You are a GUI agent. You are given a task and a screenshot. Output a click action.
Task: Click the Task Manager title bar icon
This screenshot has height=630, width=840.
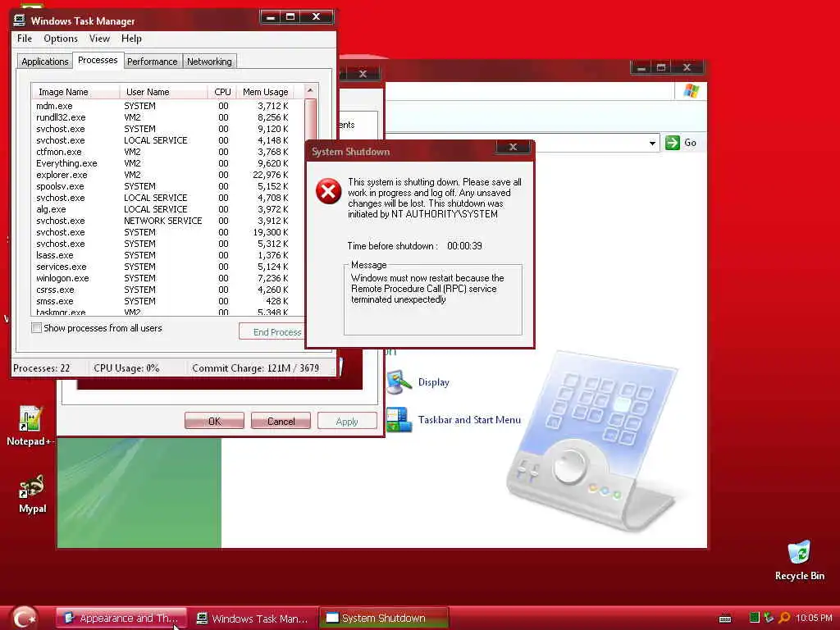tap(20, 21)
